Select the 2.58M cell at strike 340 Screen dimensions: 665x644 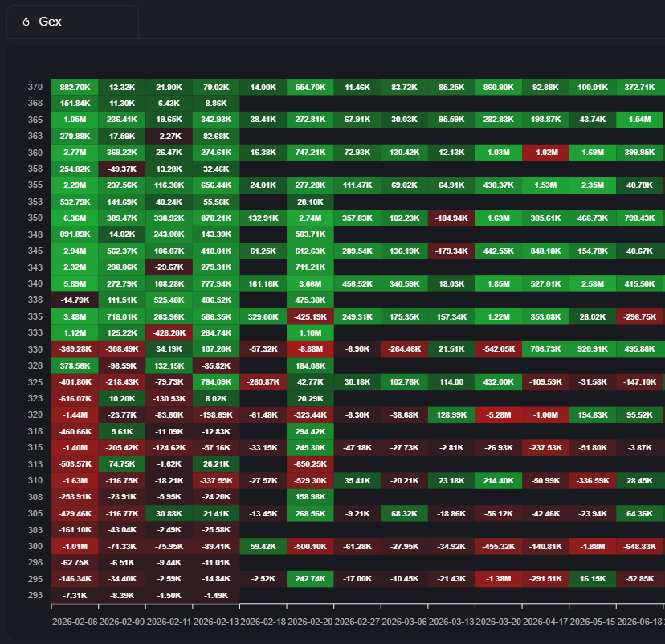[x=593, y=283]
